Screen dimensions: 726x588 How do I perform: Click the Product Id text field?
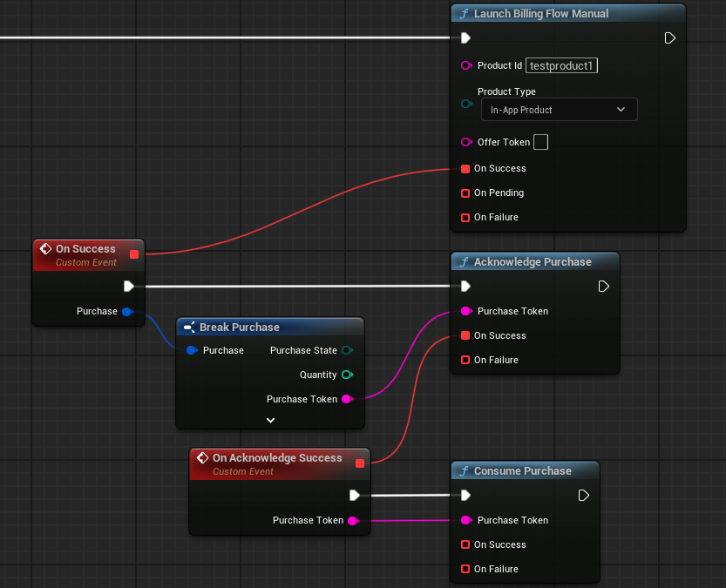click(x=562, y=66)
